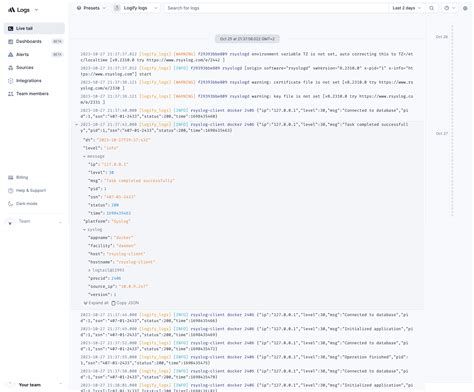
Task: Click the Search for logs field
Action: (276, 8)
